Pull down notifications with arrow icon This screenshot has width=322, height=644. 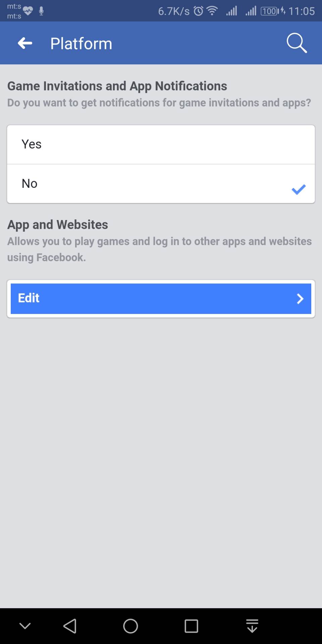[x=252, y=626]
